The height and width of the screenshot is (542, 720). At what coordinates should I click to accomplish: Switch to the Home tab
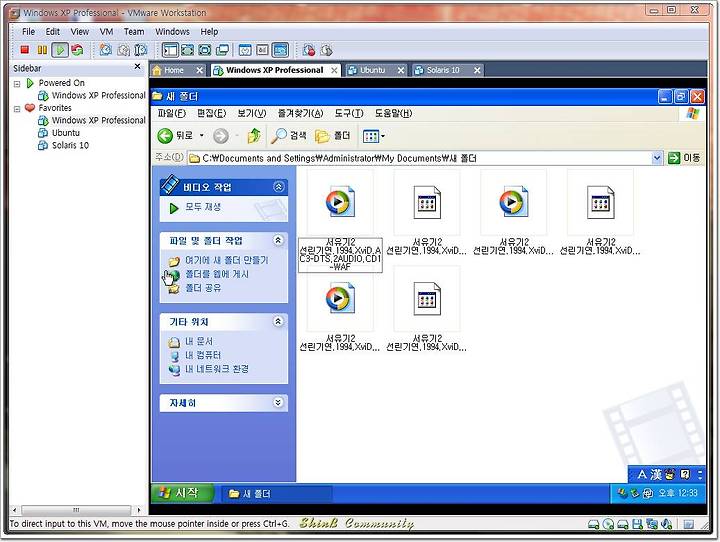(174, 70)
